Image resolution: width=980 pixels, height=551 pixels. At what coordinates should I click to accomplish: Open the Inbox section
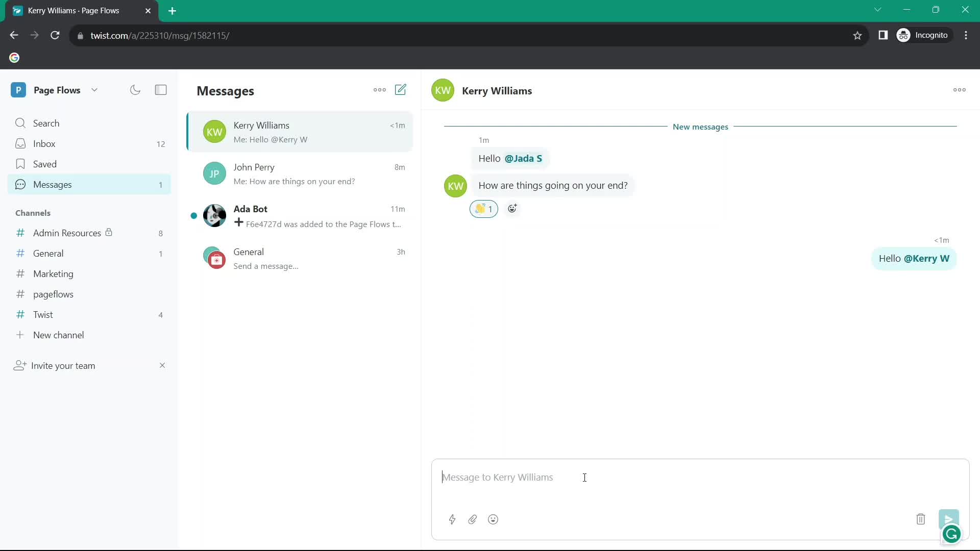point(89,144)
